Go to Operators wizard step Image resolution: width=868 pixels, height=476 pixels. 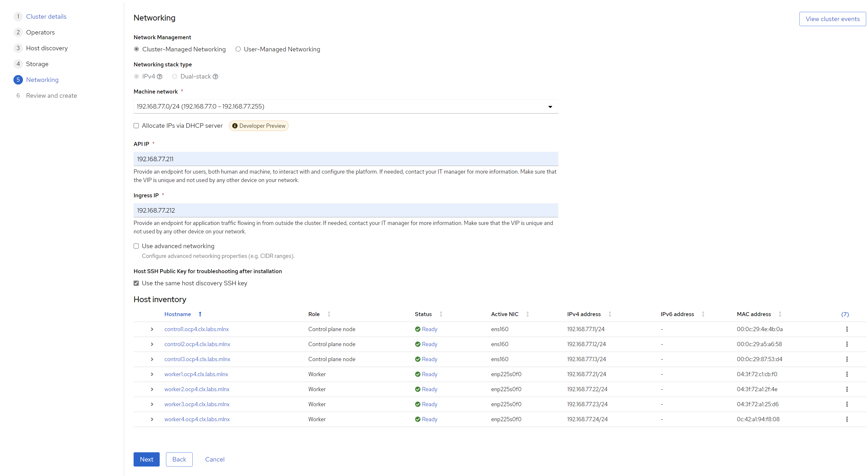[x=40, y=32]
